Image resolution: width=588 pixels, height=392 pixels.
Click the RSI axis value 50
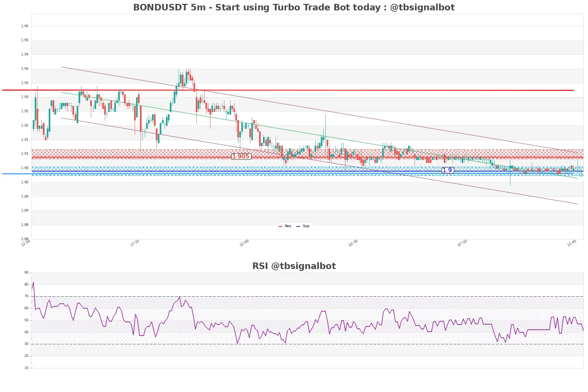point(26,320)
